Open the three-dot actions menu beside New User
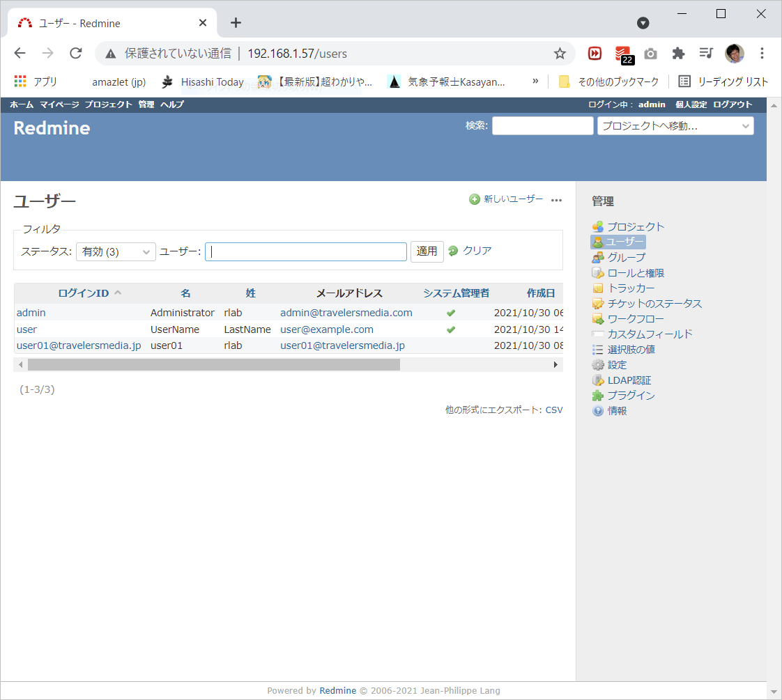 (x=556, y=200)
